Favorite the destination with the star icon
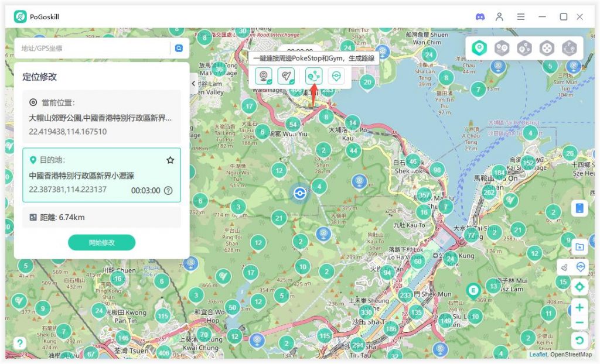 170,160
